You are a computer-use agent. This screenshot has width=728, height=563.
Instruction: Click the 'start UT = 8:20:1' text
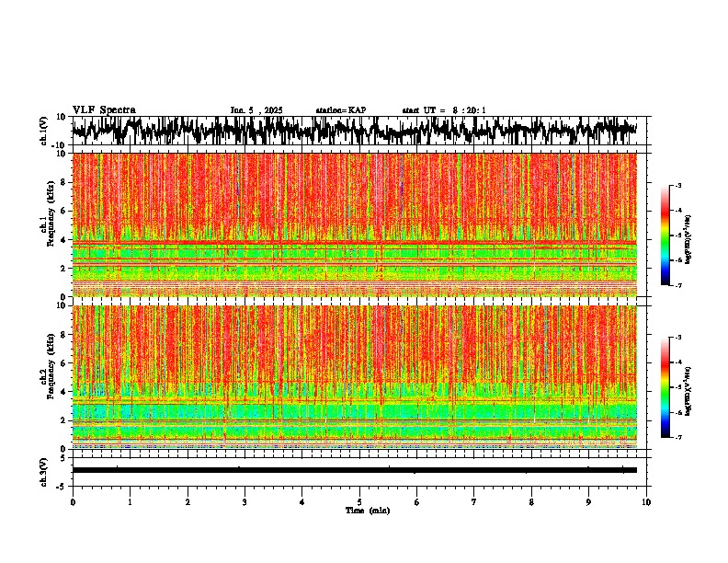[x=444, y=110]
